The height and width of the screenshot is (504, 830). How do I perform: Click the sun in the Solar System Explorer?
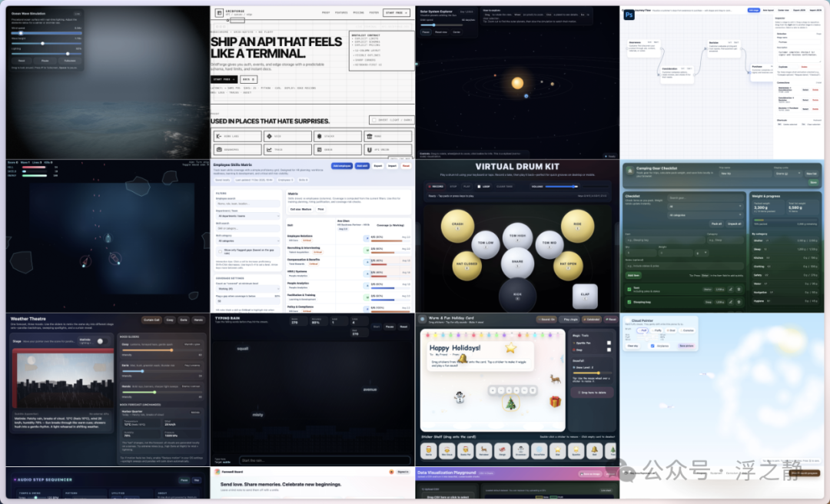[x=517, y=82]
